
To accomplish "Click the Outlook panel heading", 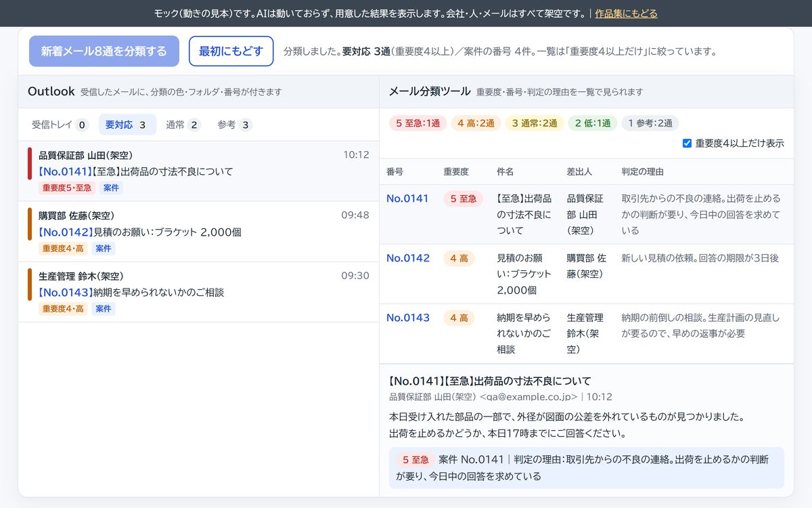I will click(x=51, y=91).
